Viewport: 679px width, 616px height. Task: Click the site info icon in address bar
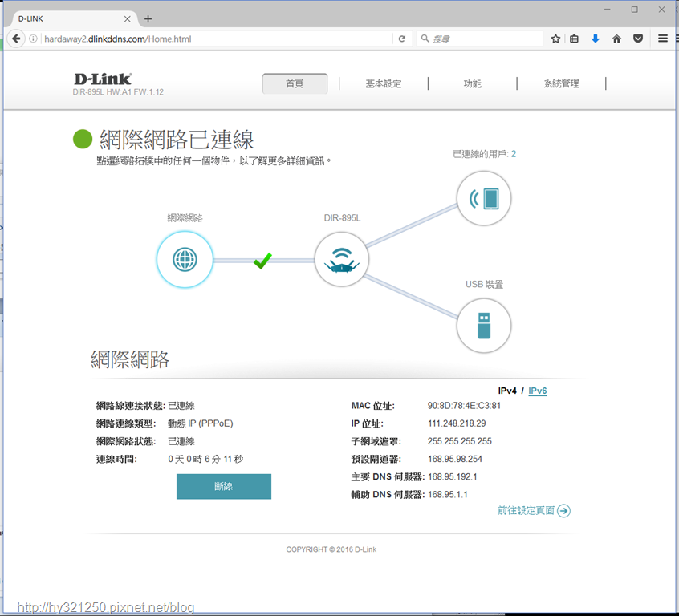click(x=33, y=38)
